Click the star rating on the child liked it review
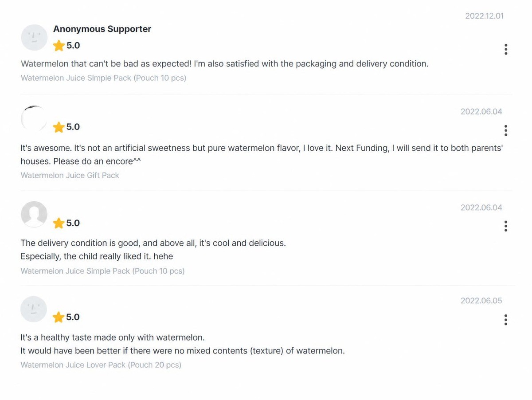 pyautogui.click(x=66, y=223)
